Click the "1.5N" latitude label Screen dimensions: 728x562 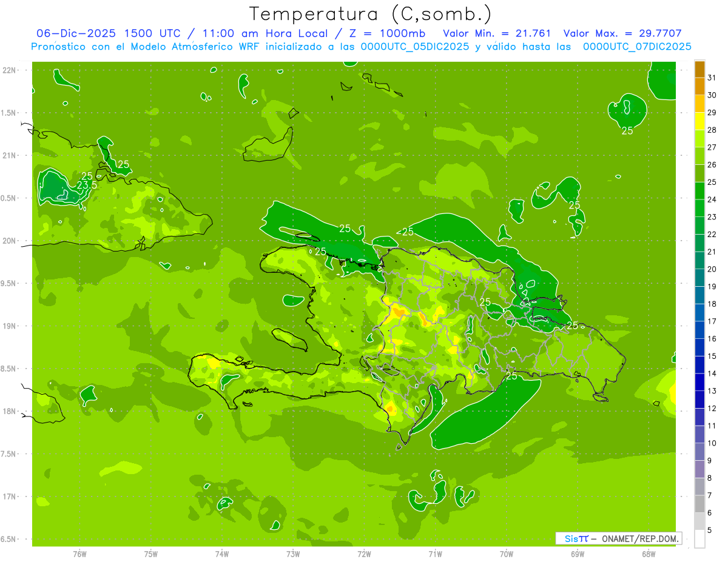click(9, 113)
